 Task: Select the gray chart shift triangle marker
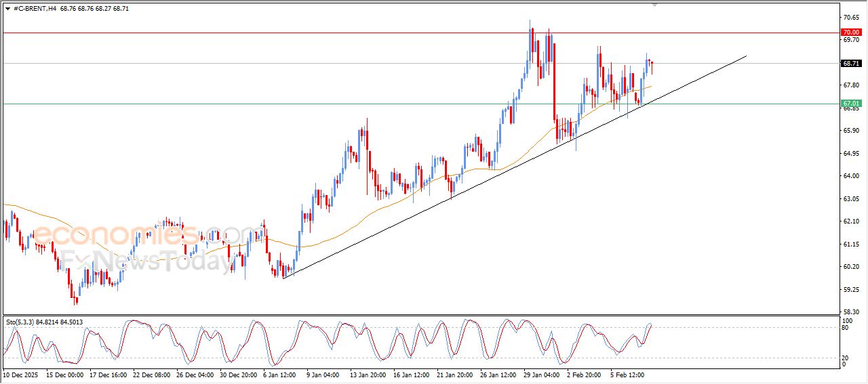point(654,4)
